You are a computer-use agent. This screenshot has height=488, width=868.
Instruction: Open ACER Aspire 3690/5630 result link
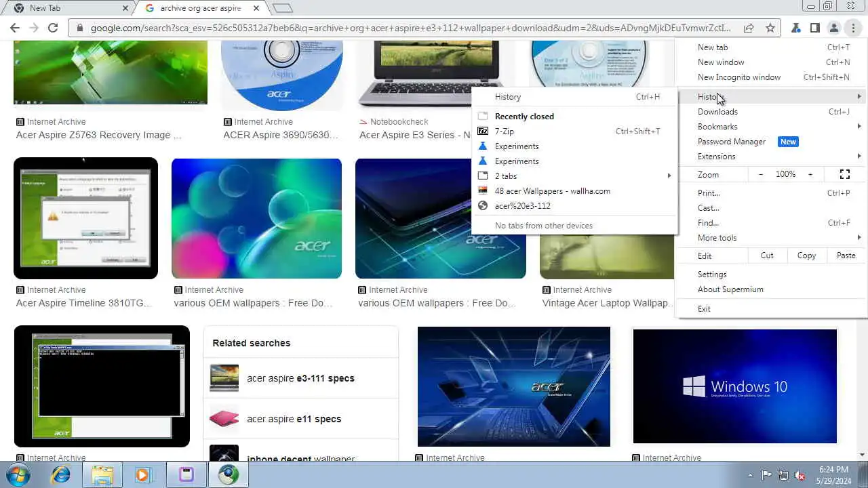281,135
